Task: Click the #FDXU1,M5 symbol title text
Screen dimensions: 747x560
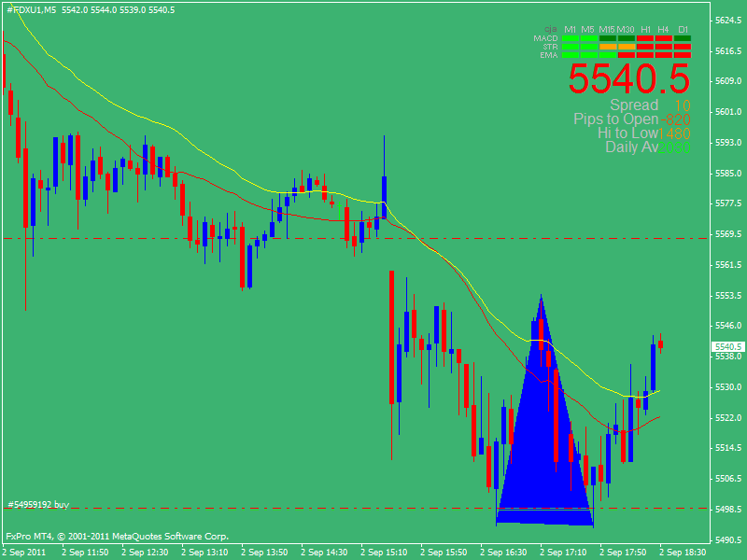Action: 32,9
